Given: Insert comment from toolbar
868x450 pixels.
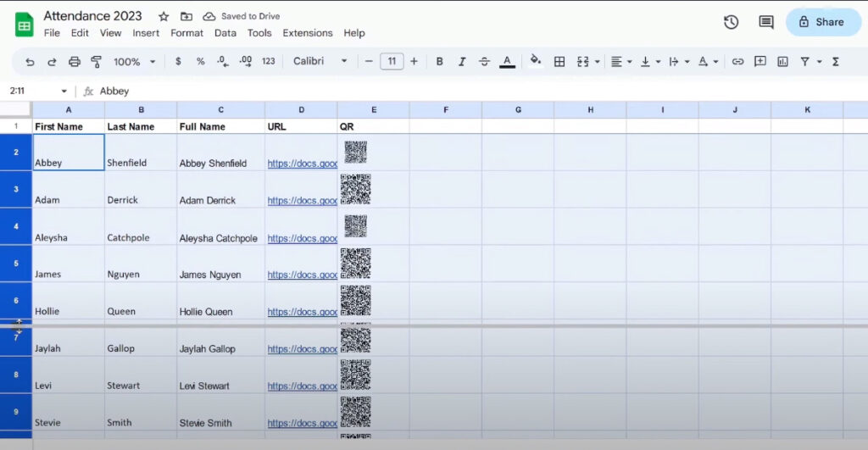Looking at the screenshot, I should 760,61.
